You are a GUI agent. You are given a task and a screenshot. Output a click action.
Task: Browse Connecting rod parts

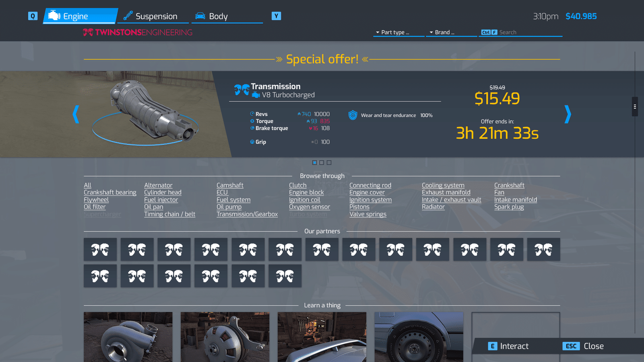(x=370, y=185)
